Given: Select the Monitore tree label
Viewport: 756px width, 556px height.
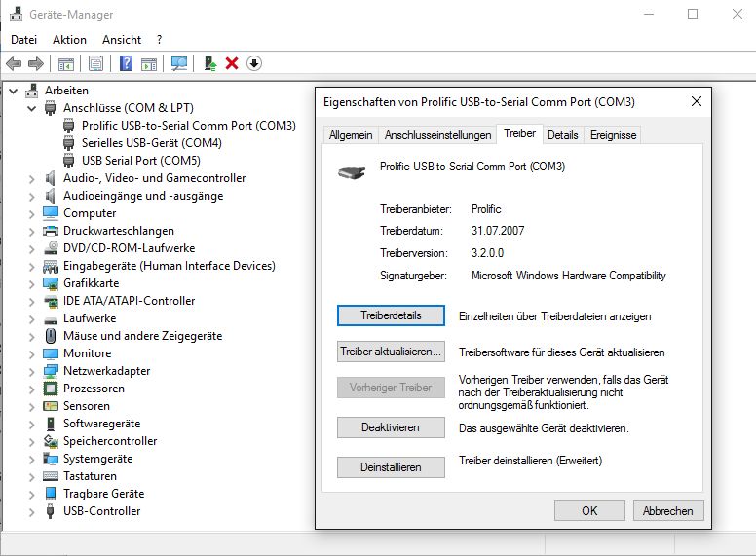Looking at the screenshot, I should [x=88, y=353].
